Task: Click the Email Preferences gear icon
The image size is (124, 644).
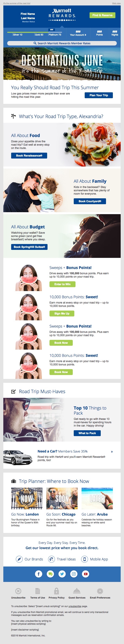Action: point(100,591)
